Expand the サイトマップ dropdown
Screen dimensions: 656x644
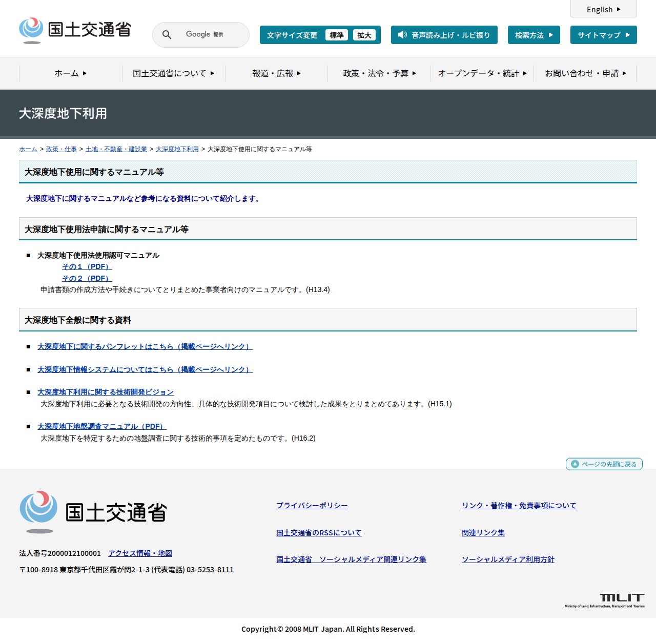[603, 35]
